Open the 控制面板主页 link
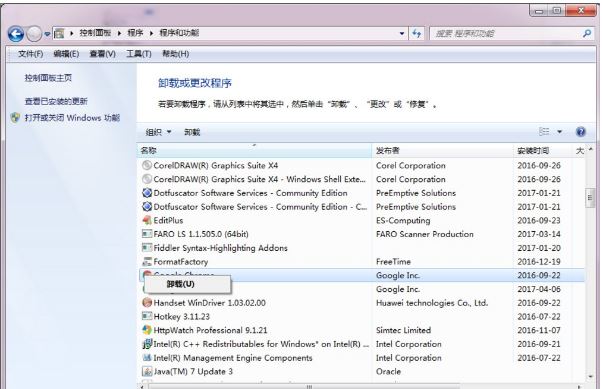602x389 pixels. click(48, 78)
